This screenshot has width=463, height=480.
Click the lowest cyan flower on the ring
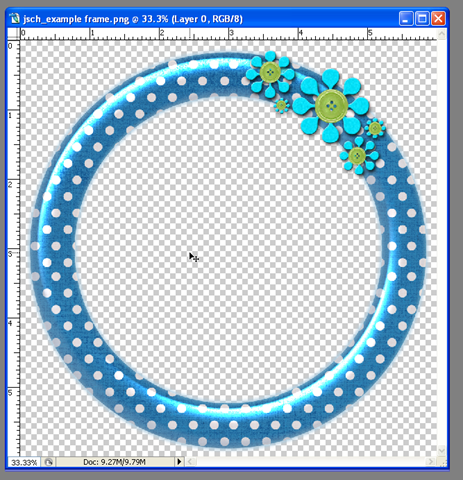point(358,156)
